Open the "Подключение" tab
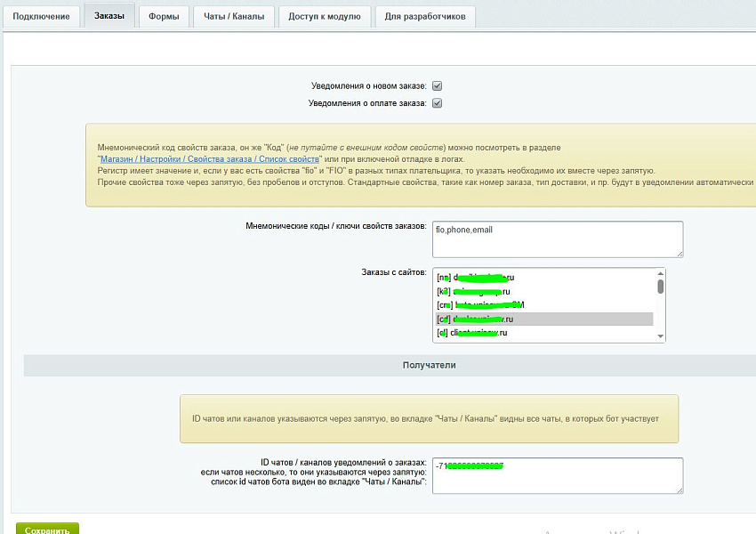The width and height of the screenshot is (756, 534). [x=41, y=17]
